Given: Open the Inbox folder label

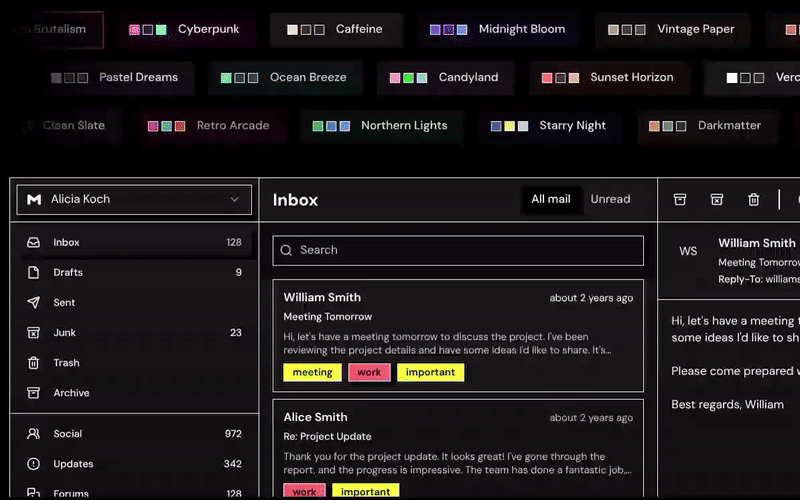Looking at the screenshot, I should point(66,242).
